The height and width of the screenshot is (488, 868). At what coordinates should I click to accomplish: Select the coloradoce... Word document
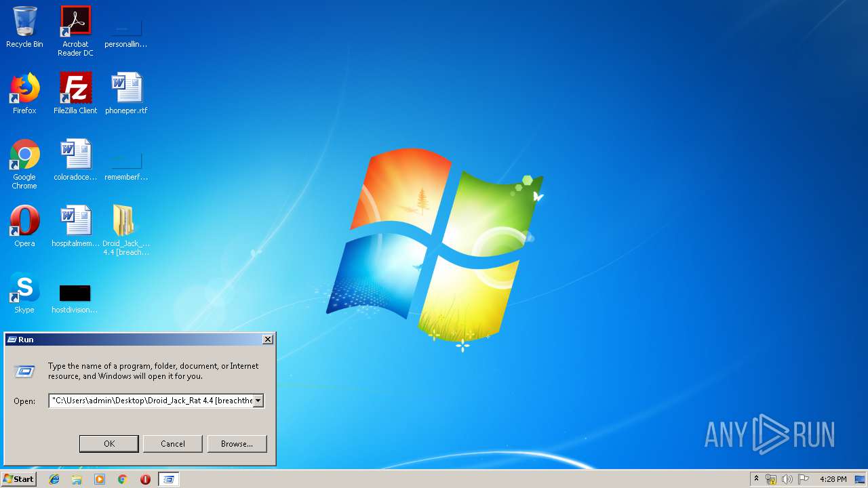point(75,161)
